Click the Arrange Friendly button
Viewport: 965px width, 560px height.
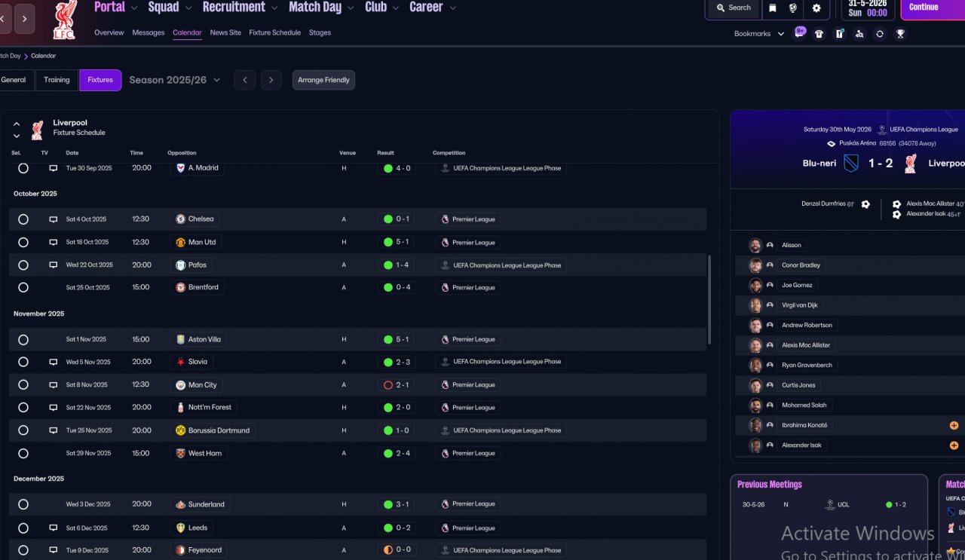323,80
